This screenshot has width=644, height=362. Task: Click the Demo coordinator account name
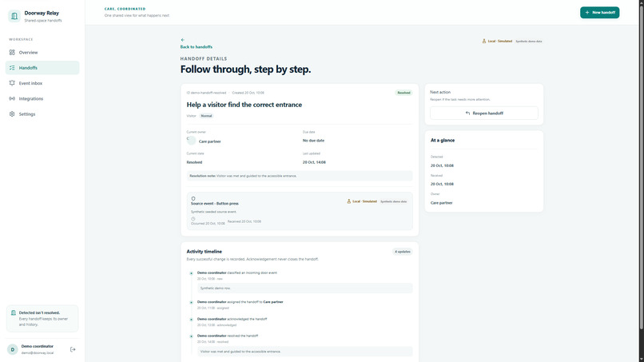point(38,346)
